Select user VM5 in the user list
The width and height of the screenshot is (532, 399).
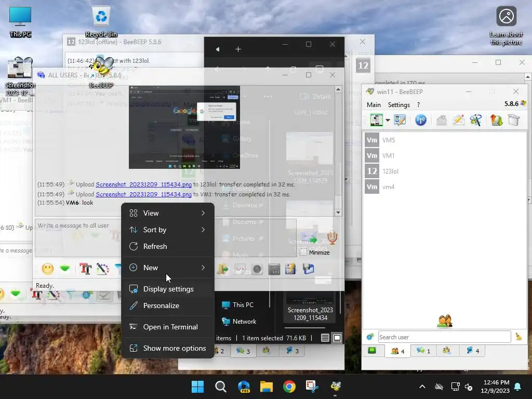445,140
